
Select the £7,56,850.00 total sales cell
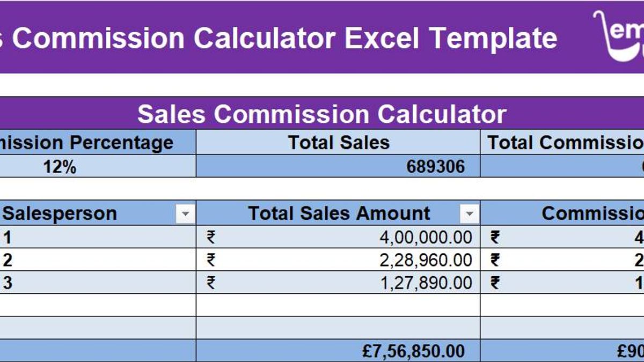[413, 351]
